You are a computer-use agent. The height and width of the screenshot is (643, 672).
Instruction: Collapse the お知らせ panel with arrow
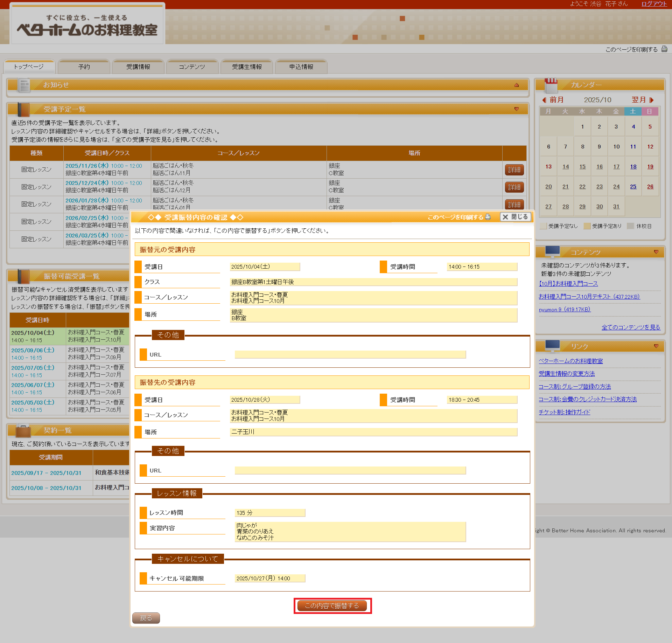coord(517,85)
